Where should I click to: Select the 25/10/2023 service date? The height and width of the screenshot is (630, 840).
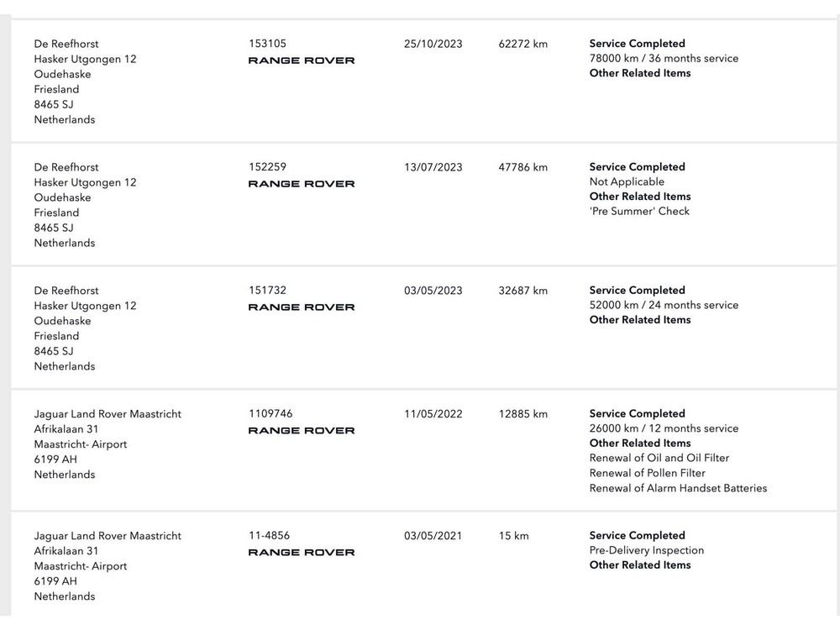433,44
